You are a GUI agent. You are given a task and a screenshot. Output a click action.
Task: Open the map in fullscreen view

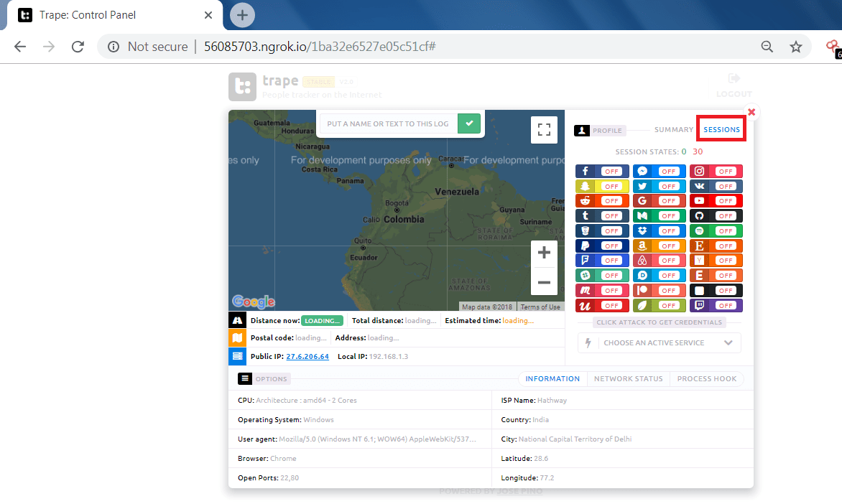[x=544, y=130]
